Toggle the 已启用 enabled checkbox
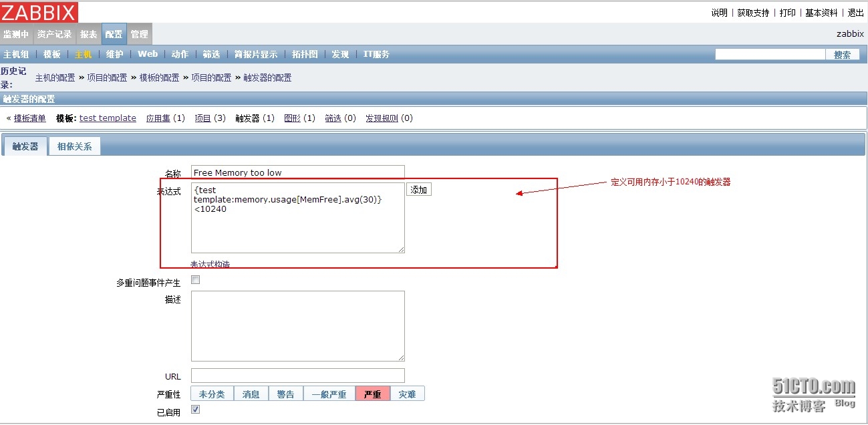This screenshot has height=425, width=868. (196, 410)
